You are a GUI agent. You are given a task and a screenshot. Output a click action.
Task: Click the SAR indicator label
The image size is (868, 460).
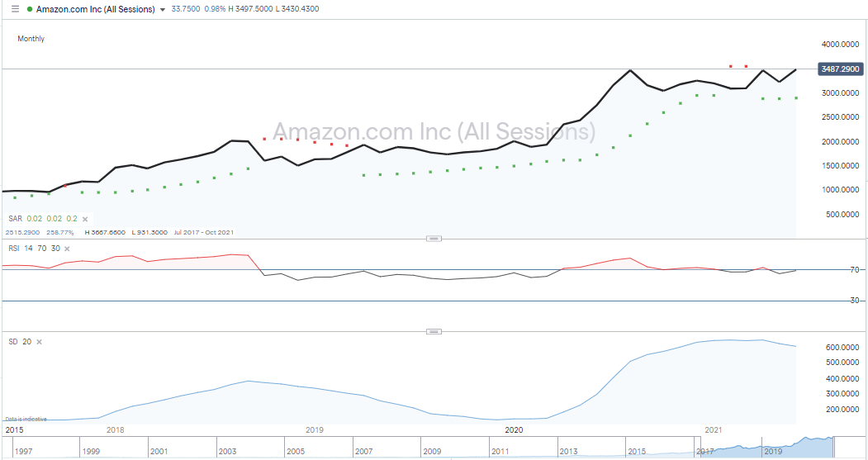click(16, 219)
